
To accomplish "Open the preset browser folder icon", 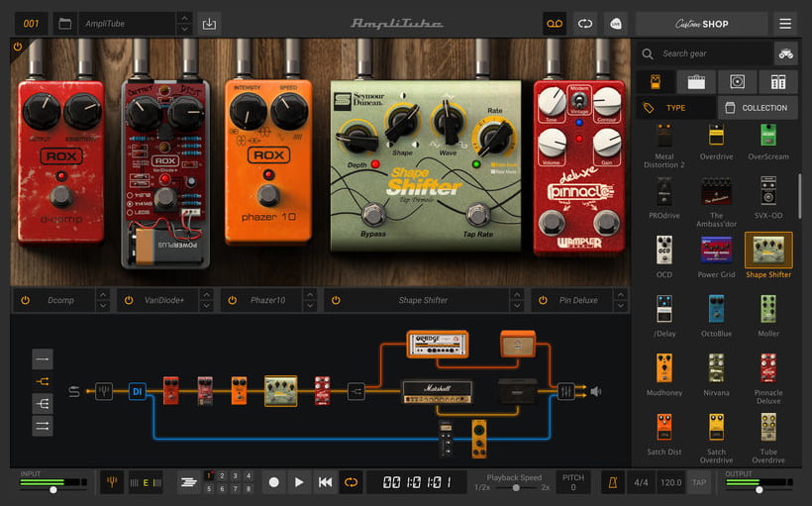I will point(64,24).
